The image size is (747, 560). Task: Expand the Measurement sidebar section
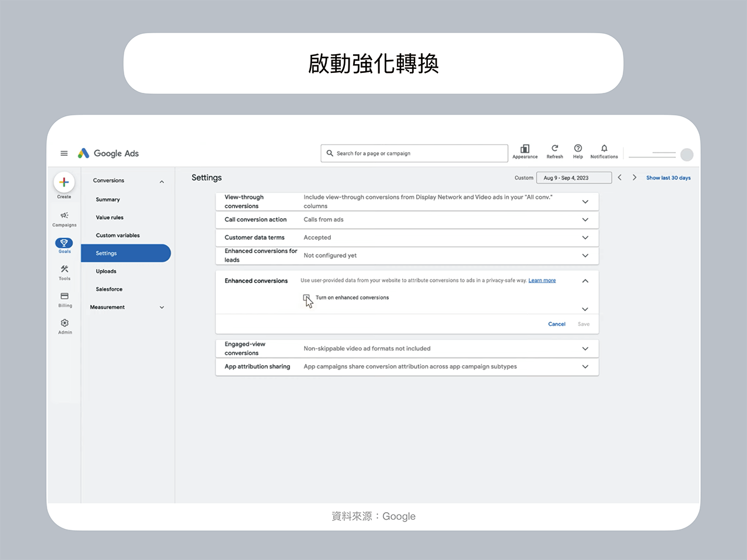click(162, 307)
